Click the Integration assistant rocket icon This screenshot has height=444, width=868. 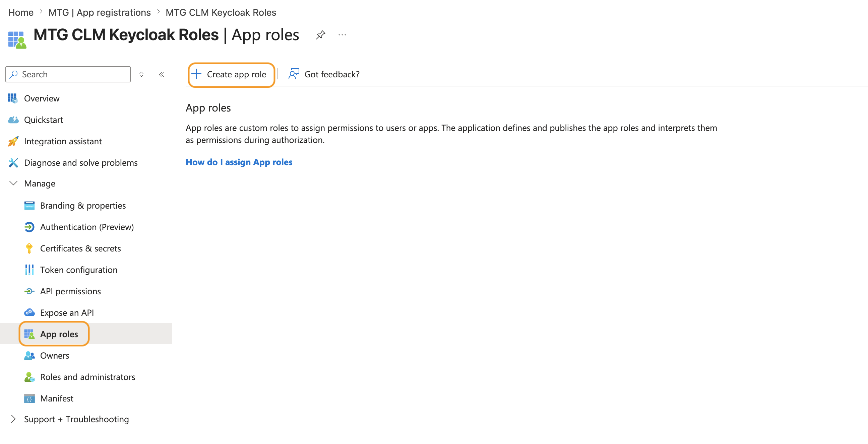(13, 141)
